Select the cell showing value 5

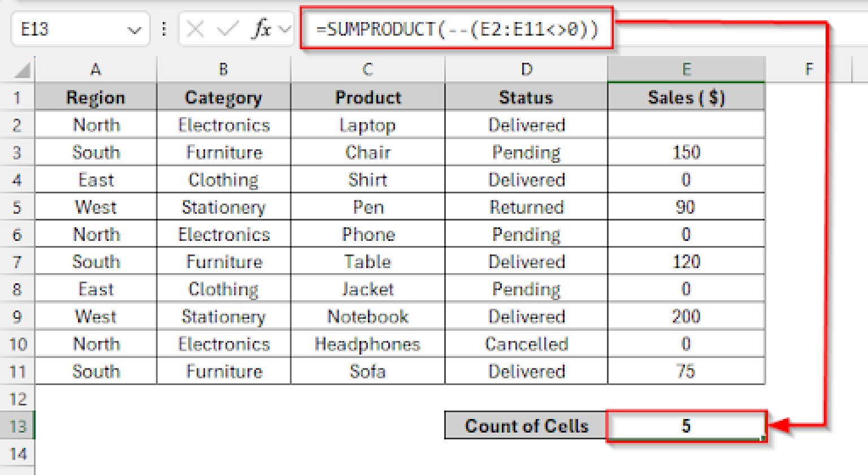(x=686, y=426)
